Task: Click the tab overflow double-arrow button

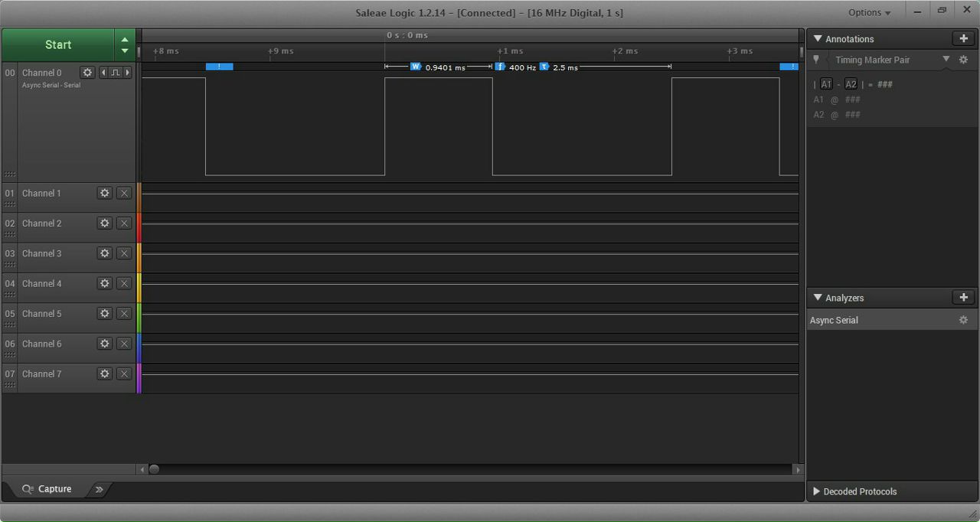Action: pyautogui.click(x=99, y=489)
